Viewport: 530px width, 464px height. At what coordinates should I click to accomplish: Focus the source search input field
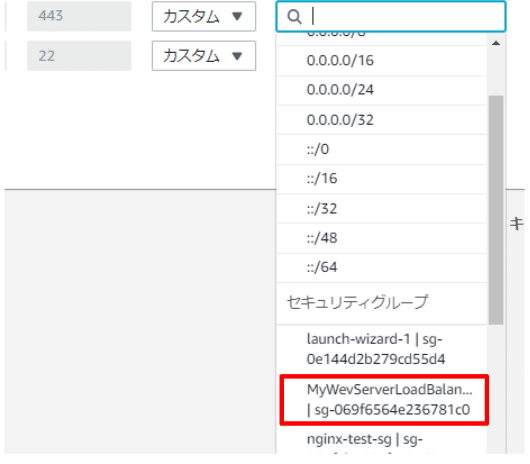pyautogui.click(x=391, y=17)
